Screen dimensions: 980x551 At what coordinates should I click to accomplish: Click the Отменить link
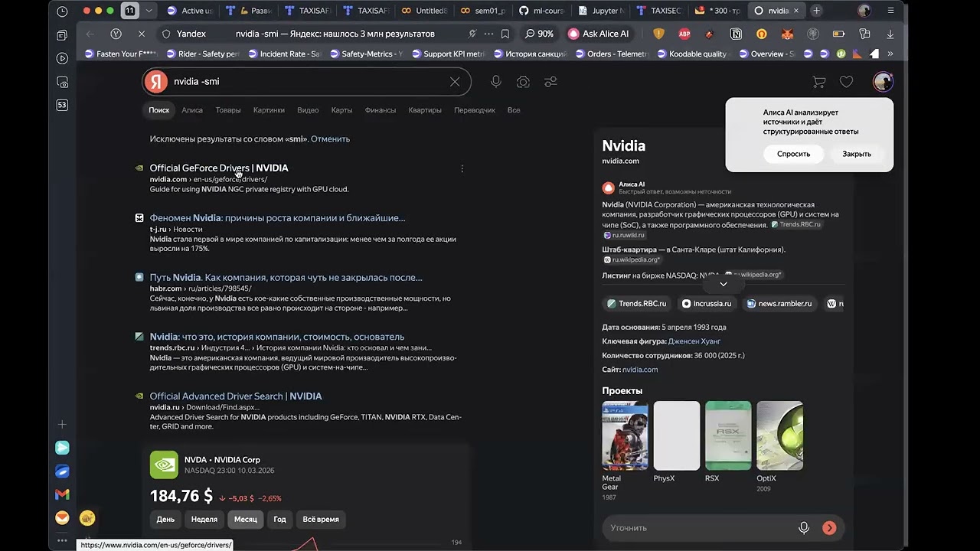330,139
